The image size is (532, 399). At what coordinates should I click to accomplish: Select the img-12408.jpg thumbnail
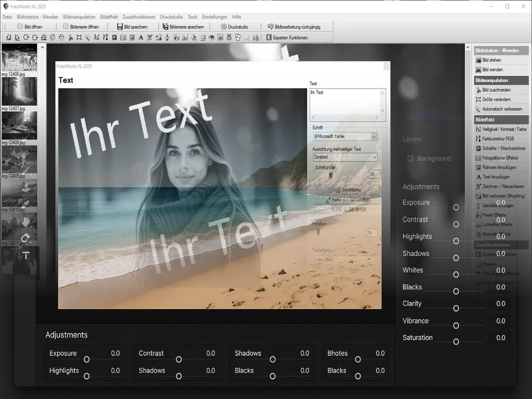[19, 126]
